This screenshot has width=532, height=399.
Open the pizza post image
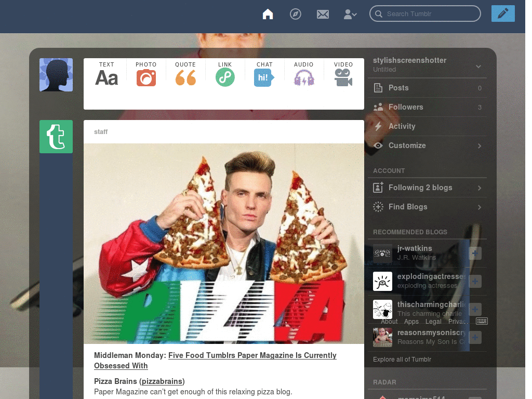click(224, 244)
